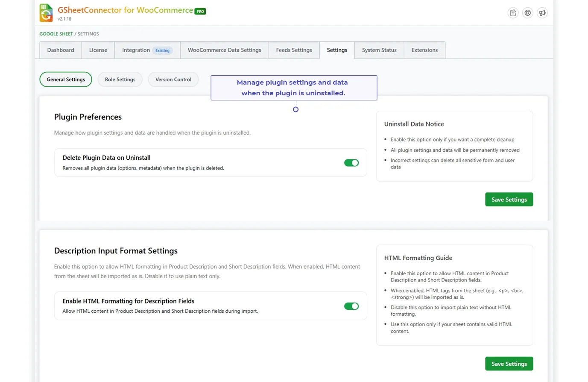
Task: Click the Existing badge on Integration
Action: [x=162, y=50]
